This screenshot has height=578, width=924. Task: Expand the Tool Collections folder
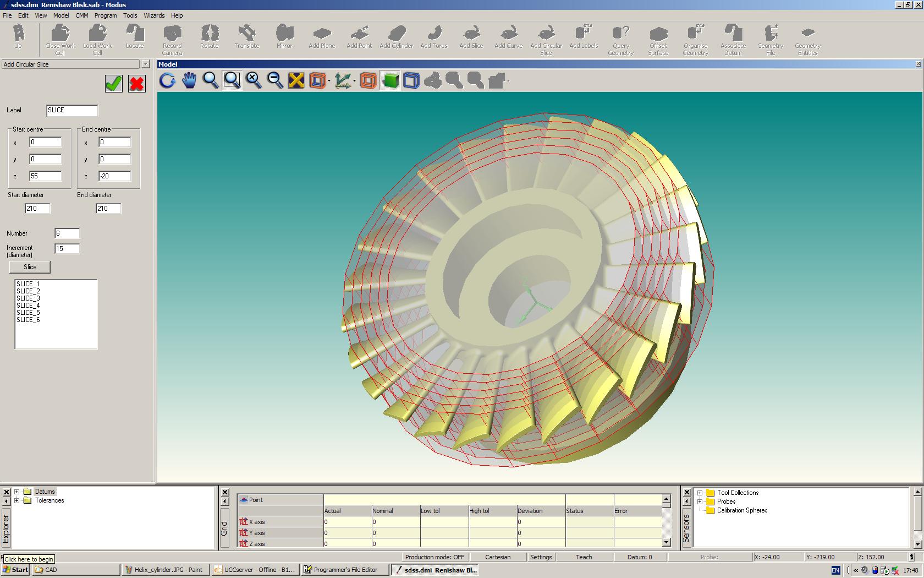[700, 493]
